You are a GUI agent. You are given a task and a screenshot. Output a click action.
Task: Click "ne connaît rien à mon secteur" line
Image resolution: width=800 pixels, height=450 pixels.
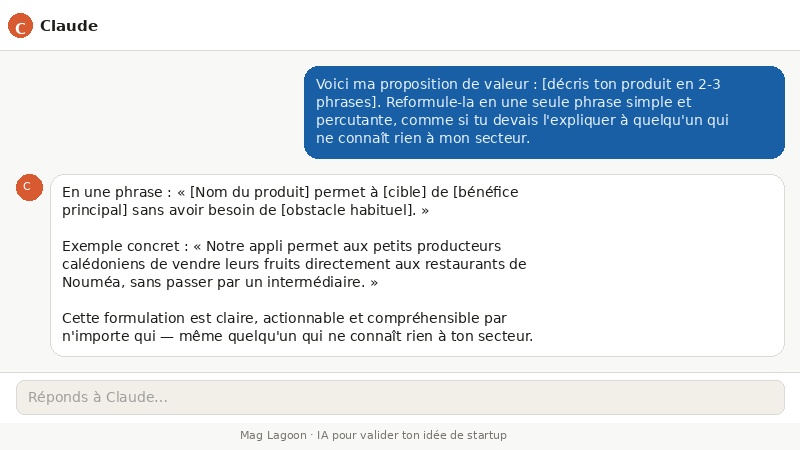(422, 138)
